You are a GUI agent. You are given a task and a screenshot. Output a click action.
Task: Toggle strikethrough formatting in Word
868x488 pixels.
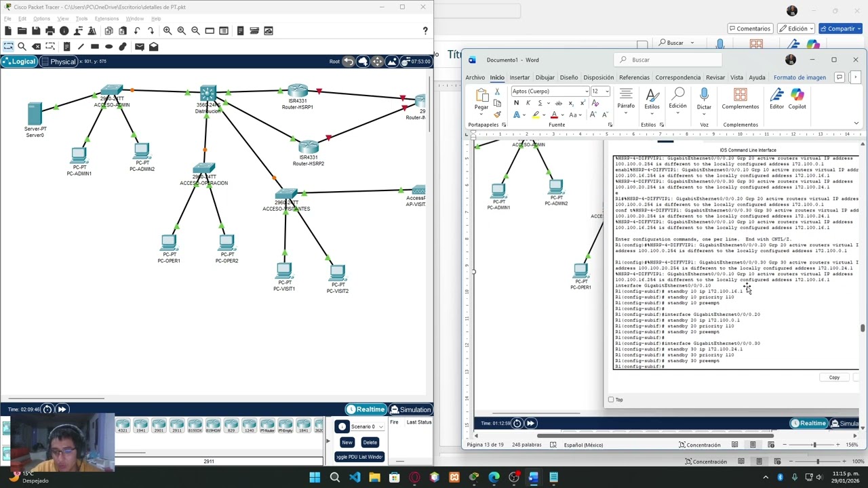point(558,103)
